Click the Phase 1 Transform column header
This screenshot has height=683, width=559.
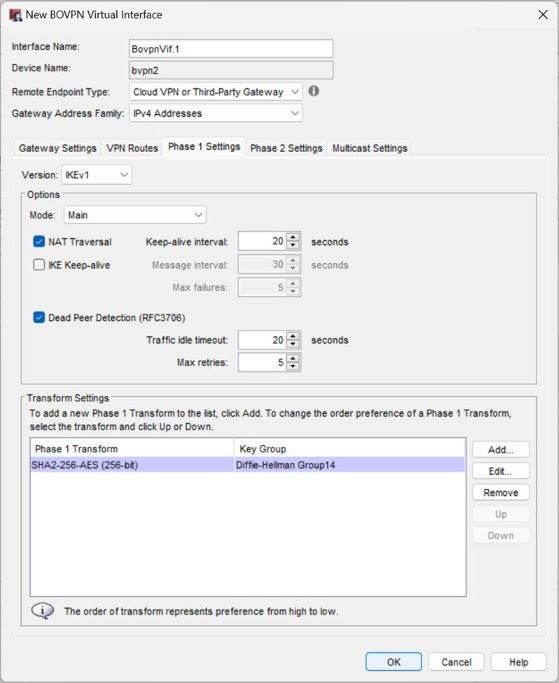tap(132, 448)
